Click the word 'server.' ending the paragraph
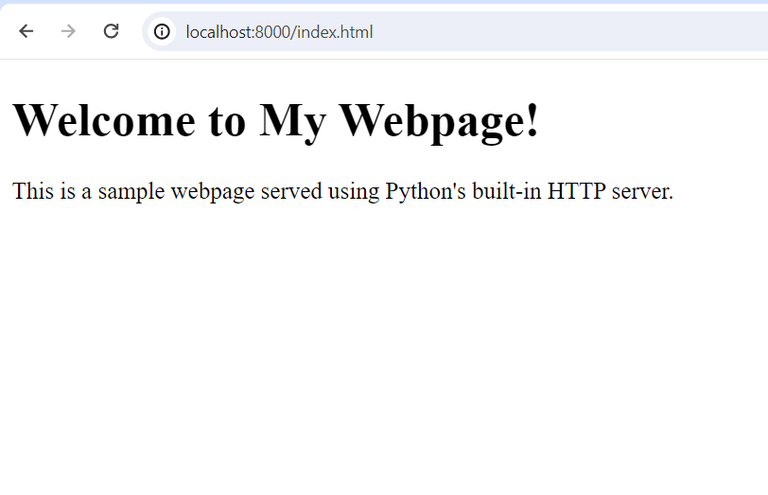The image size is (768, 495). 642,191
